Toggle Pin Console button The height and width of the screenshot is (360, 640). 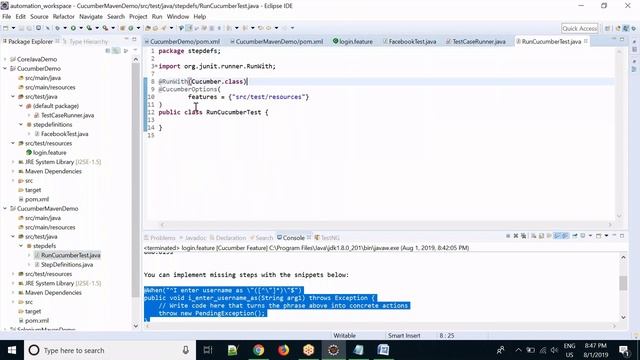coord(575,236)
